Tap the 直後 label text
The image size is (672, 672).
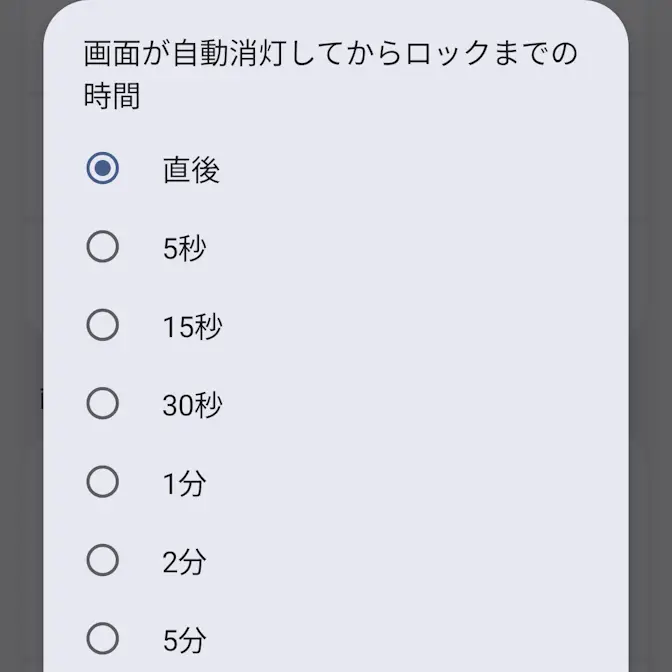pyautogui.click(x=191, y=170)
